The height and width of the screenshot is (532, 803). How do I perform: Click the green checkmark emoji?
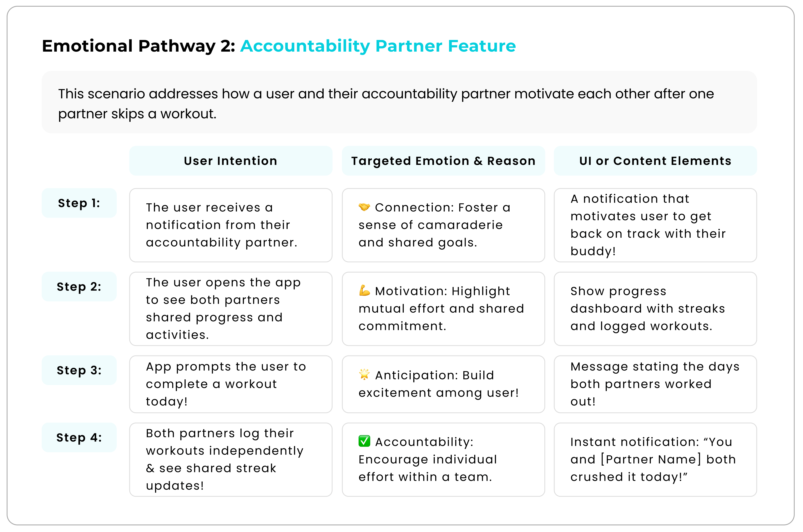coord(364,441)
